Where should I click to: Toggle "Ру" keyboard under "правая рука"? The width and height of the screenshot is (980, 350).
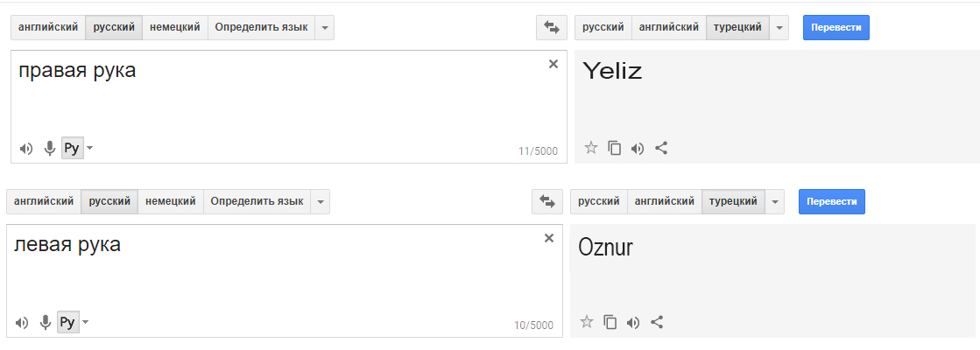[x=72, y=149]
